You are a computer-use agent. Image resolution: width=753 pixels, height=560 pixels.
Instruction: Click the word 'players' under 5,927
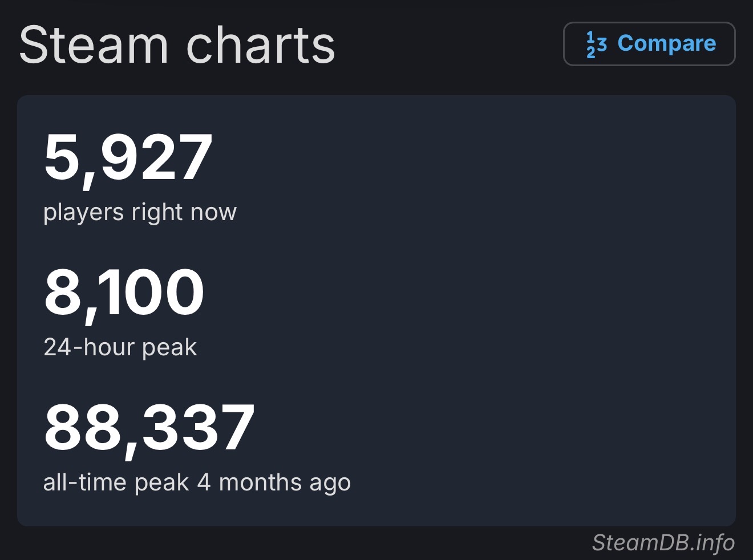click(84, 212)
